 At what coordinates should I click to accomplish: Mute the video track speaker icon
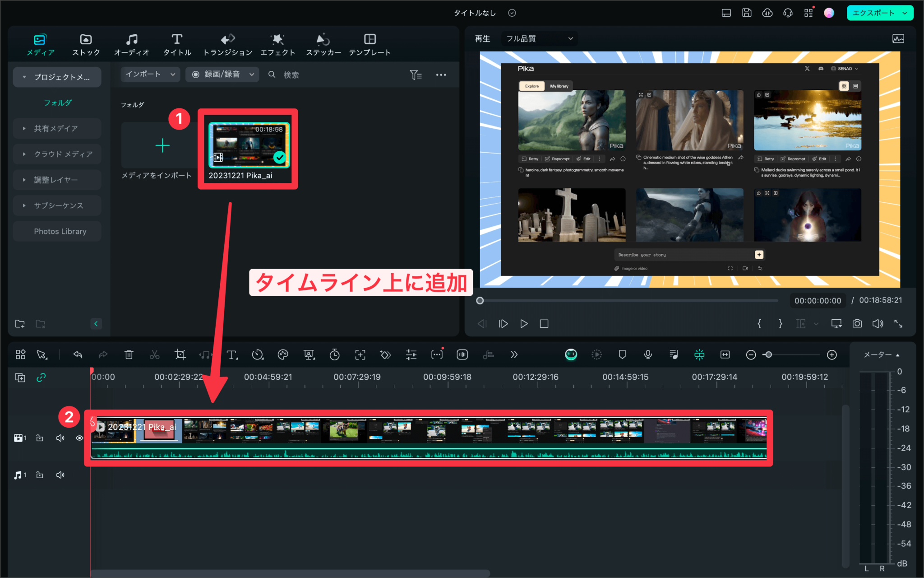click(x=60, y=438)
